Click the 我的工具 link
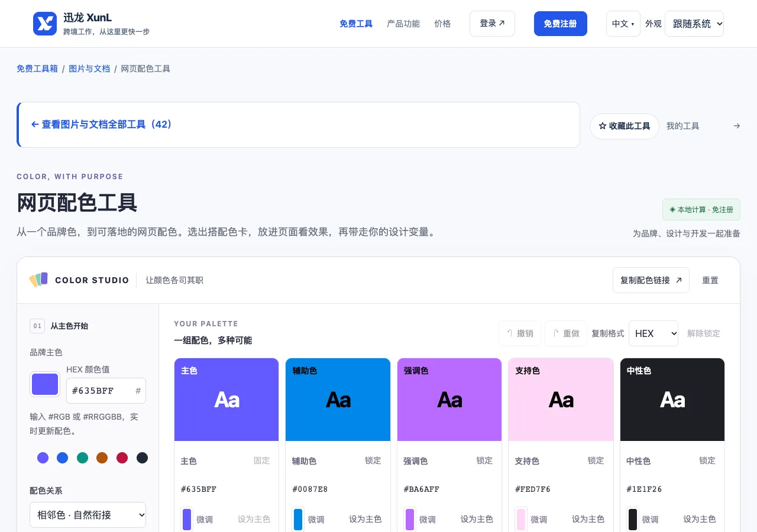The width and height of the screenshot is (757, 532). [x=682, y=126]
